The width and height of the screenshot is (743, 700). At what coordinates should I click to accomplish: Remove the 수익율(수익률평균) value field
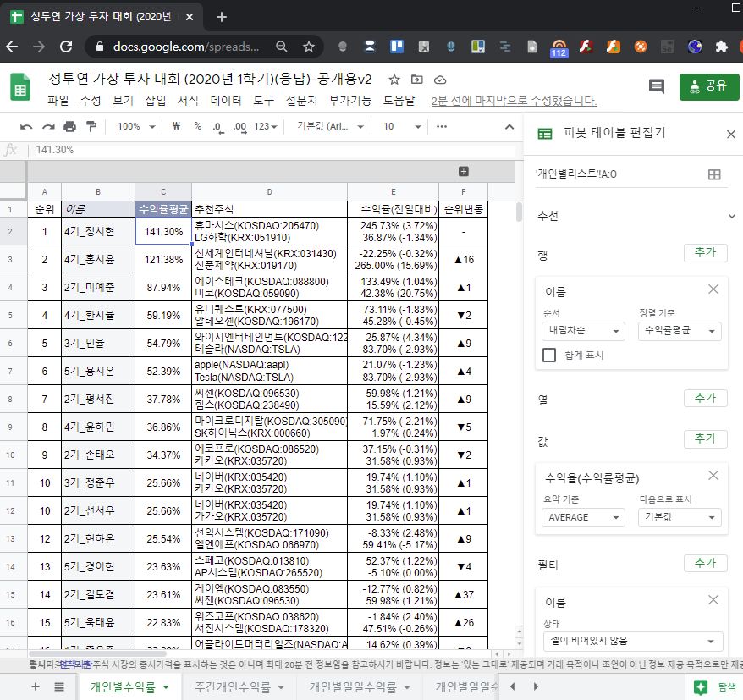713,476
